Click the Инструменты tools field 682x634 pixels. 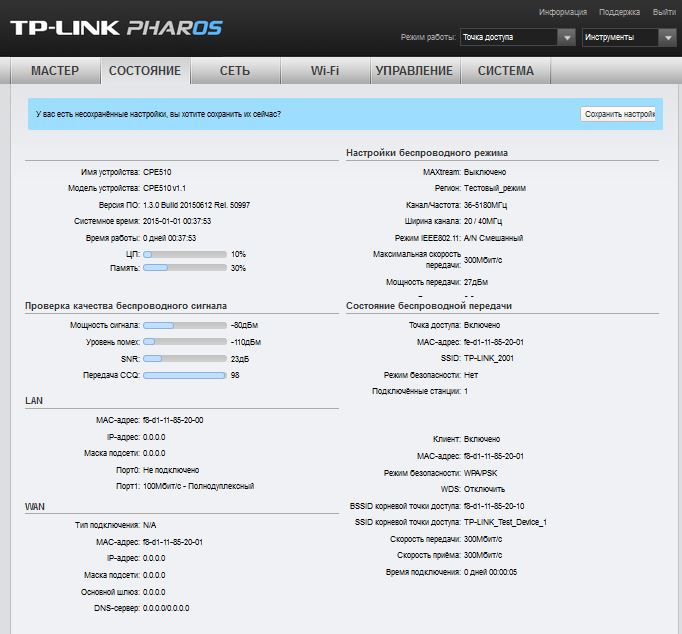pos(620,37)
